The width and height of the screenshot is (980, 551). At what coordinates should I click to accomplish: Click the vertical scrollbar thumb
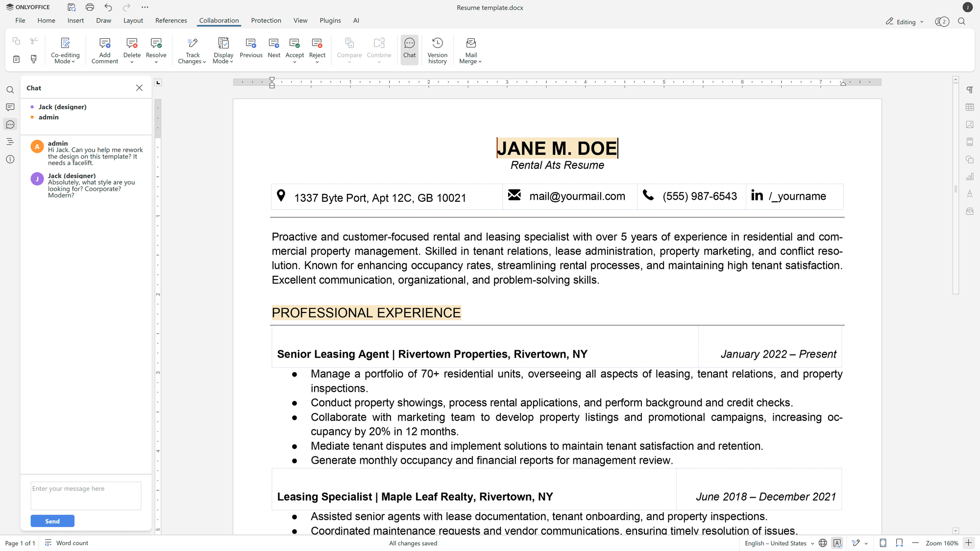[955, 189]
